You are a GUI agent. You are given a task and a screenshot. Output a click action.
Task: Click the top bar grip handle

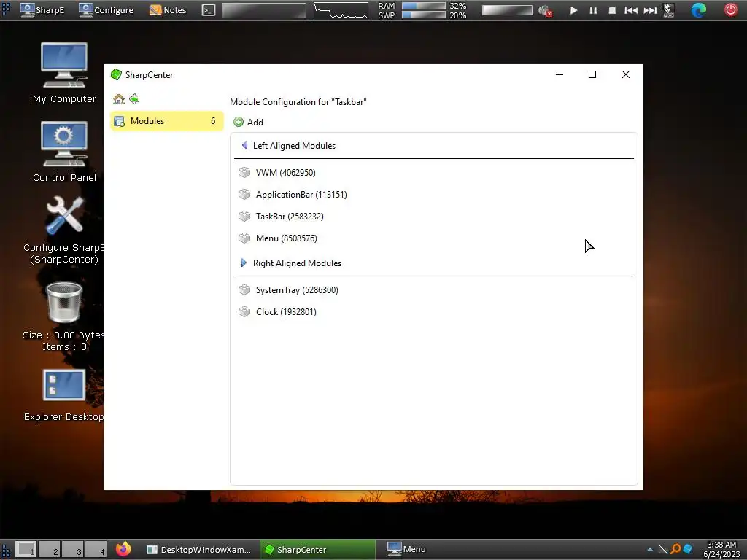point(6,9)
